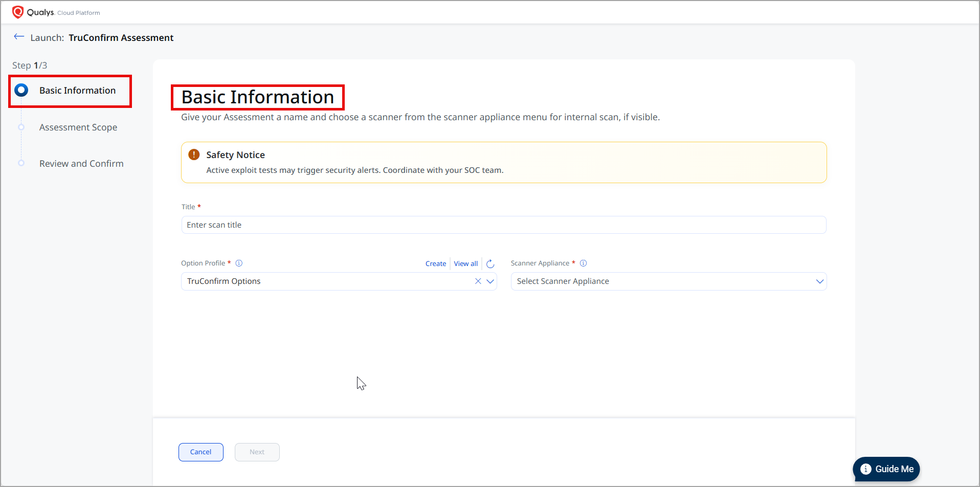Expand the Option Profile dropdown chevron

click(490, 281)
